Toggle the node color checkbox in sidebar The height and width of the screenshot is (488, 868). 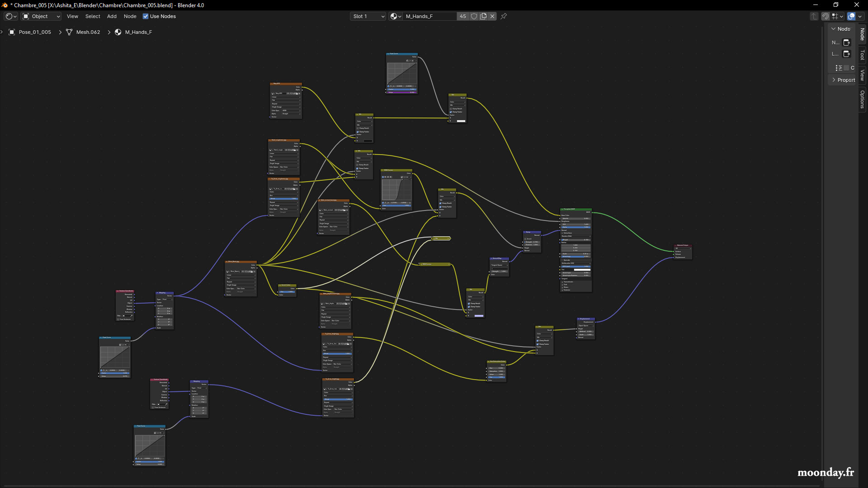pyautogui.click(x=846, y=68)
